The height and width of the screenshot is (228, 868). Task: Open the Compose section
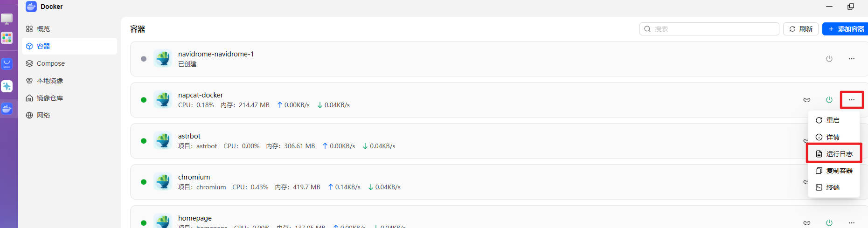point(45,63)
